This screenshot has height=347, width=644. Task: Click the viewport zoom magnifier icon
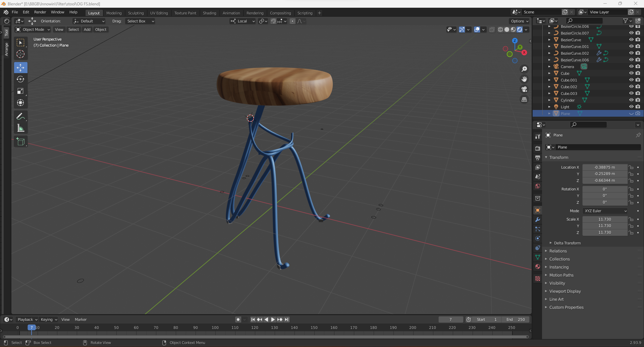coord(524,69)
